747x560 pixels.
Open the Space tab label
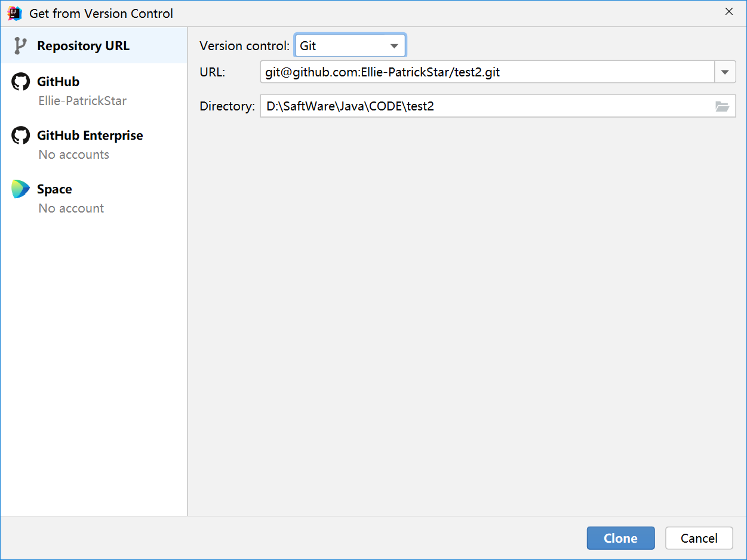pyautogui.click(x=54, y=189)
